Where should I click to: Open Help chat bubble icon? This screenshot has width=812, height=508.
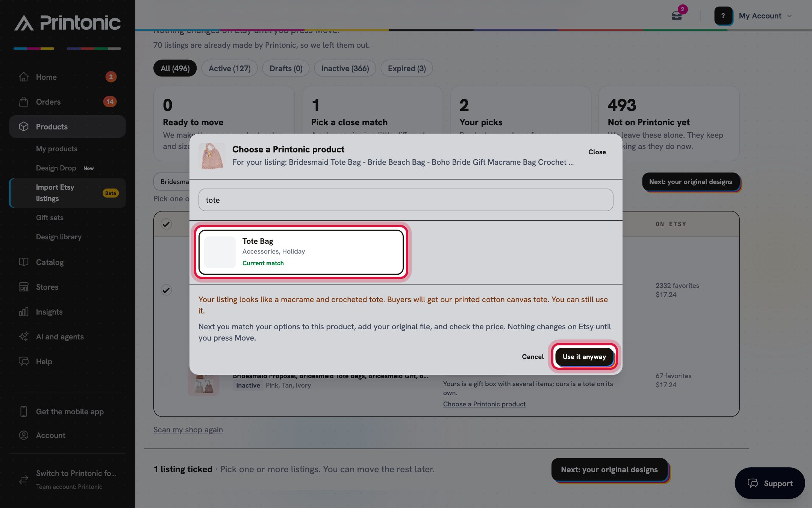click(24, 361)
